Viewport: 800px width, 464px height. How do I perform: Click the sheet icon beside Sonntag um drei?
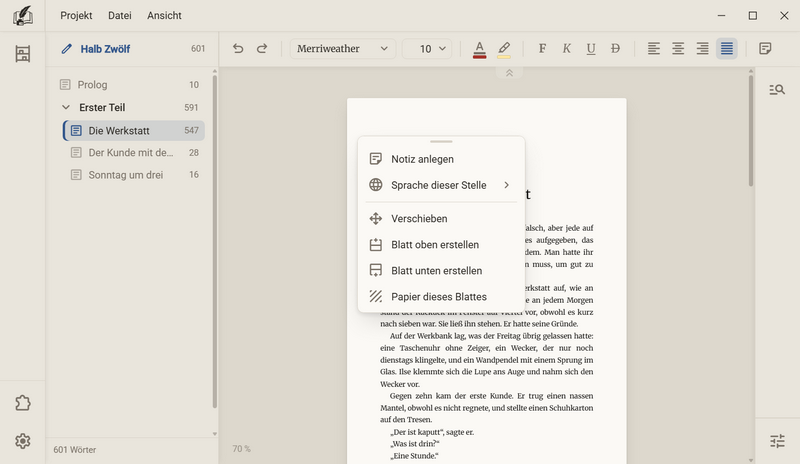pyautogui.click(x=76, y=175)
